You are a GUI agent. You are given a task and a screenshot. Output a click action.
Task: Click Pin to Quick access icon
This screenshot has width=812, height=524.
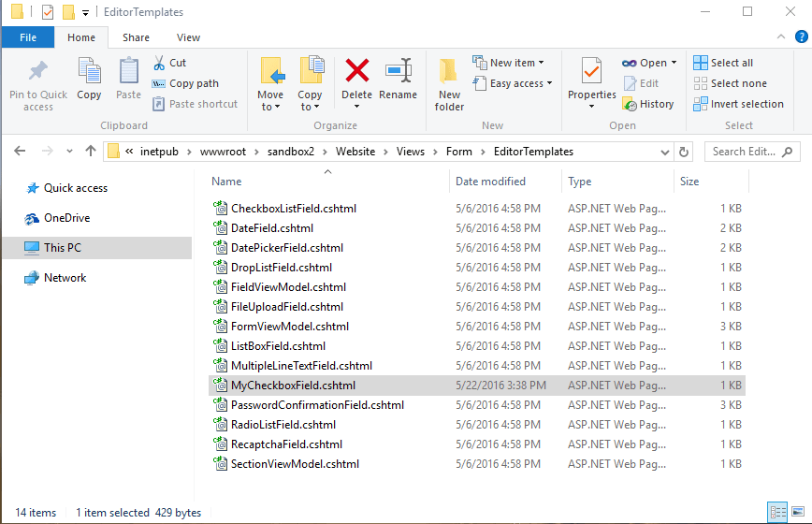[38, 71]
